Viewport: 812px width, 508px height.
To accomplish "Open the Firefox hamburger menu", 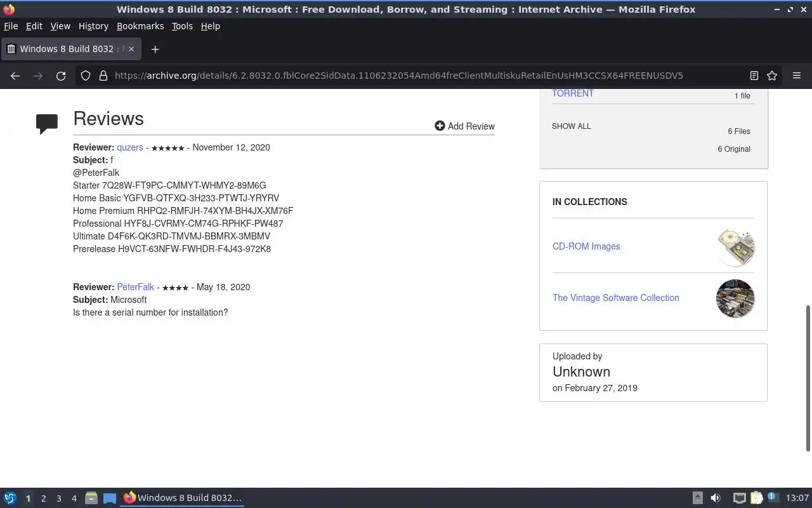I will point(797,76).
